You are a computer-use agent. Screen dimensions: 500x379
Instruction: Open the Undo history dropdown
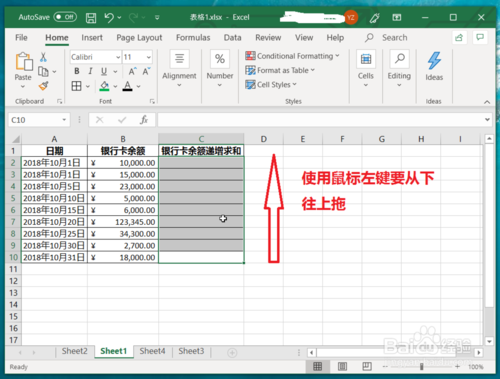click(119, 17)
